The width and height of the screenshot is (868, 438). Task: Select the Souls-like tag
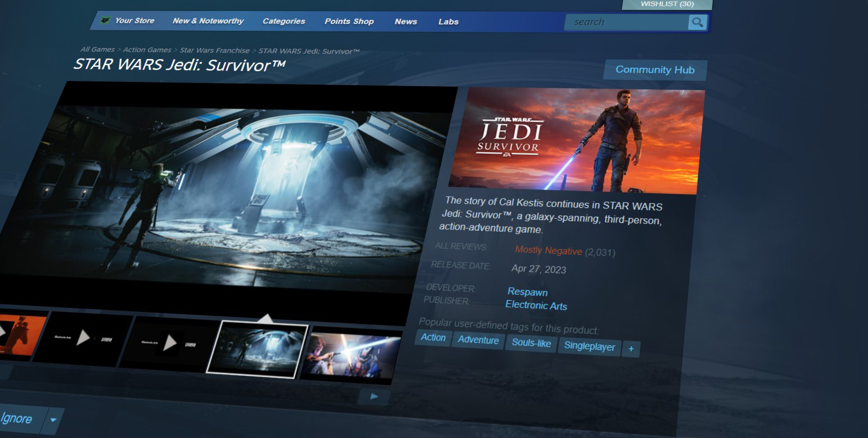click(531, 343)
